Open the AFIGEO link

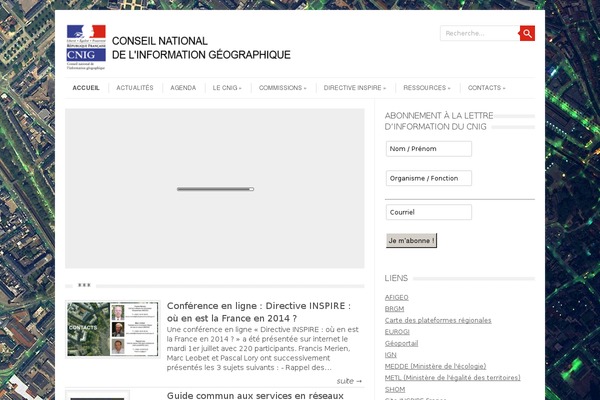pyautogui.click(x=396, y=297)
